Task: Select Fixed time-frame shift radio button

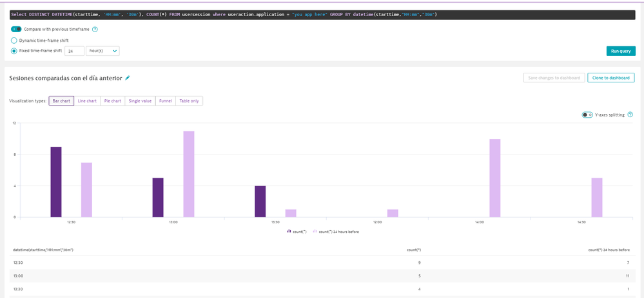Action: [14, 51]
